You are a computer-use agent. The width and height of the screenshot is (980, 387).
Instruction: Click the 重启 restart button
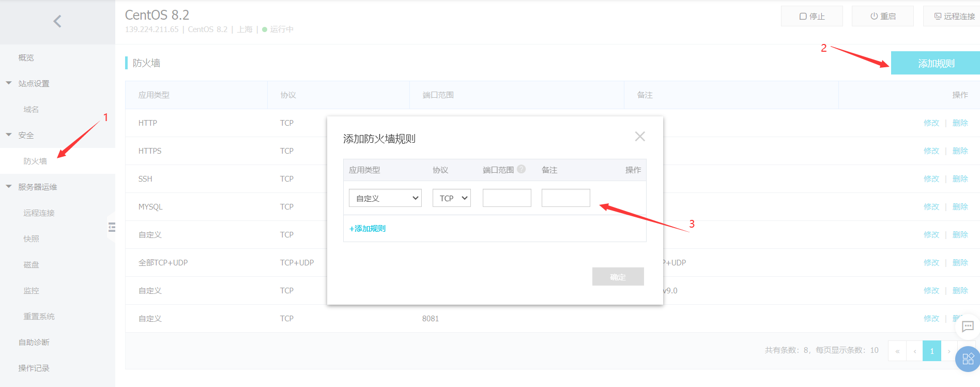[x=882, y=17]
